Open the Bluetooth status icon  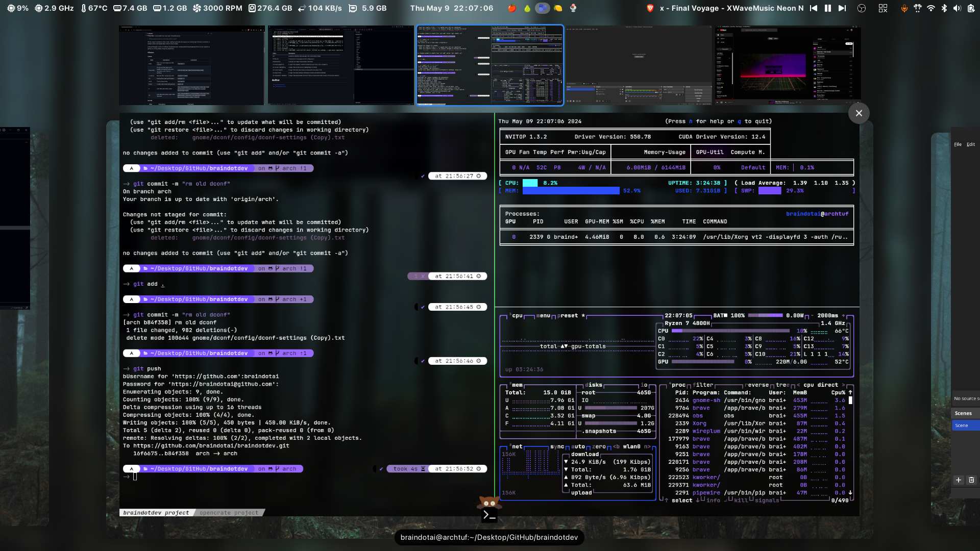pos(944,8)
